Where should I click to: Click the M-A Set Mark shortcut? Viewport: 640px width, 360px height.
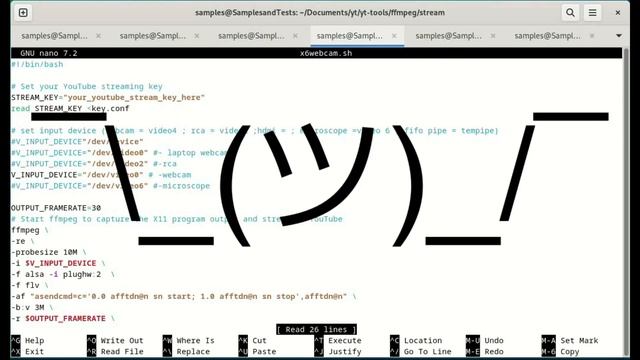point(570,340)
